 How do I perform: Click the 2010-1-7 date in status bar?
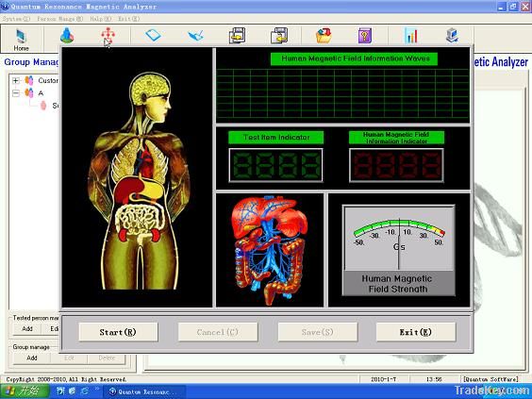(x=383, y=379)
